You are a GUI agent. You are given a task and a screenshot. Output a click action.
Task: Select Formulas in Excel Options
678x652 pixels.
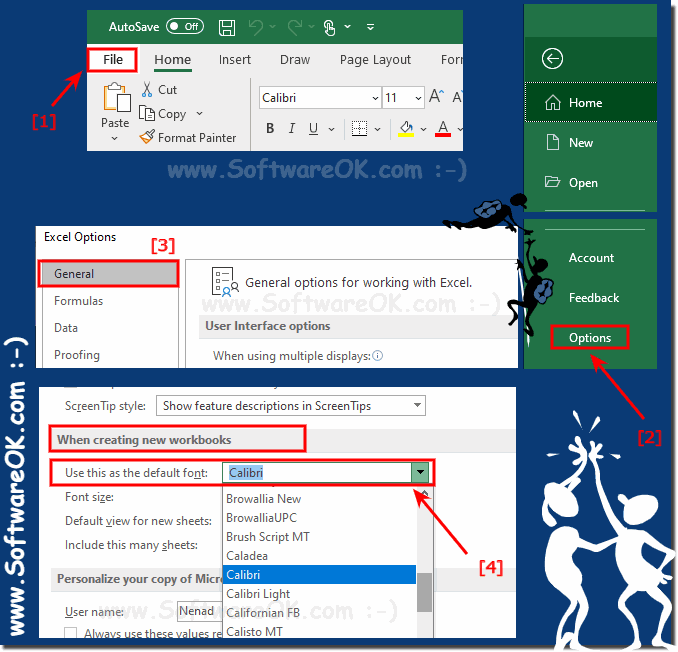click(79, 300)
